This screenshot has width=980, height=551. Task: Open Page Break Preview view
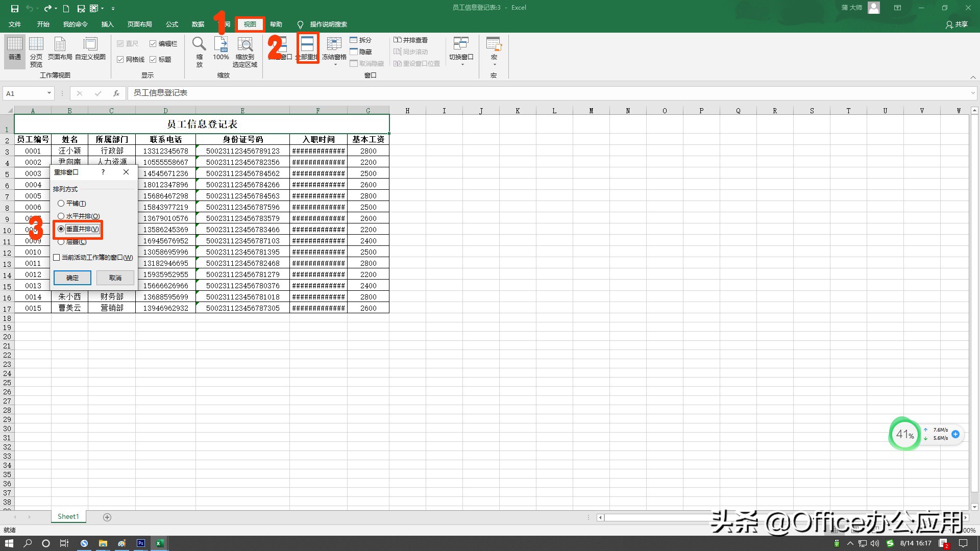[36, 46]
